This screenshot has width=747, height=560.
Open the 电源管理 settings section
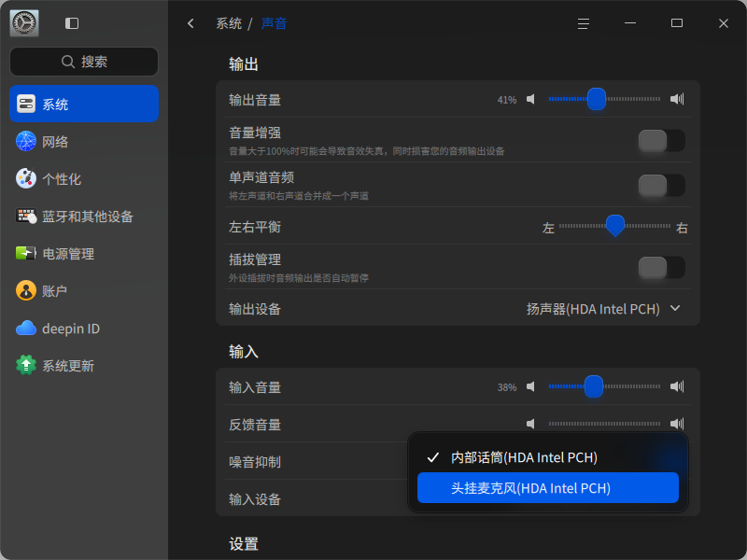pos(84,253)
